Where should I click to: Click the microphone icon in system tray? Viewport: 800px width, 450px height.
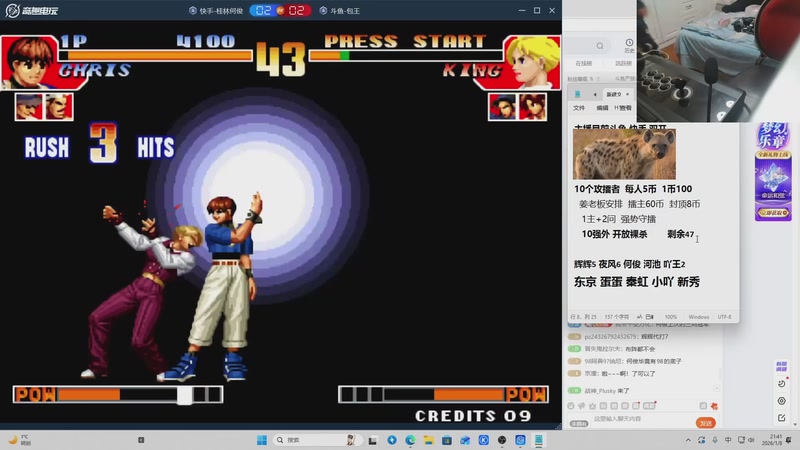tap(715, 440)
